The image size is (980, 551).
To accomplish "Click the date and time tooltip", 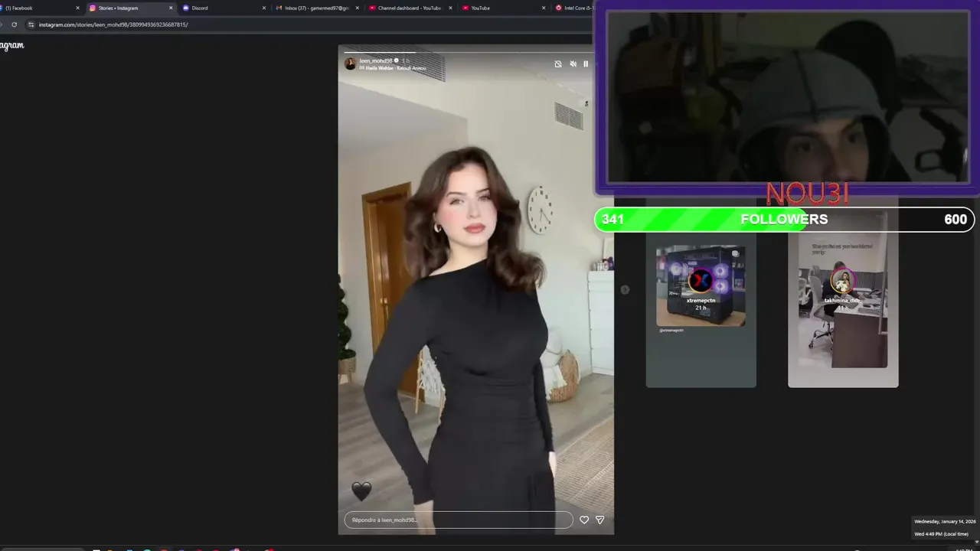I will point(945,527).
